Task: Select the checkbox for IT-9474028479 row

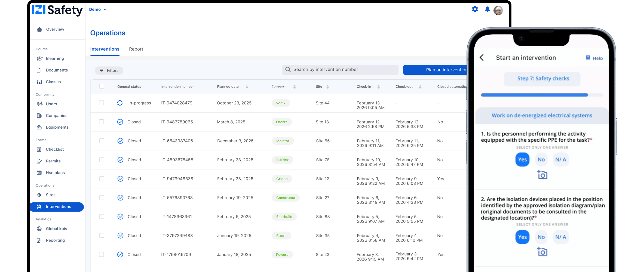Action: [x=102, y=103]
